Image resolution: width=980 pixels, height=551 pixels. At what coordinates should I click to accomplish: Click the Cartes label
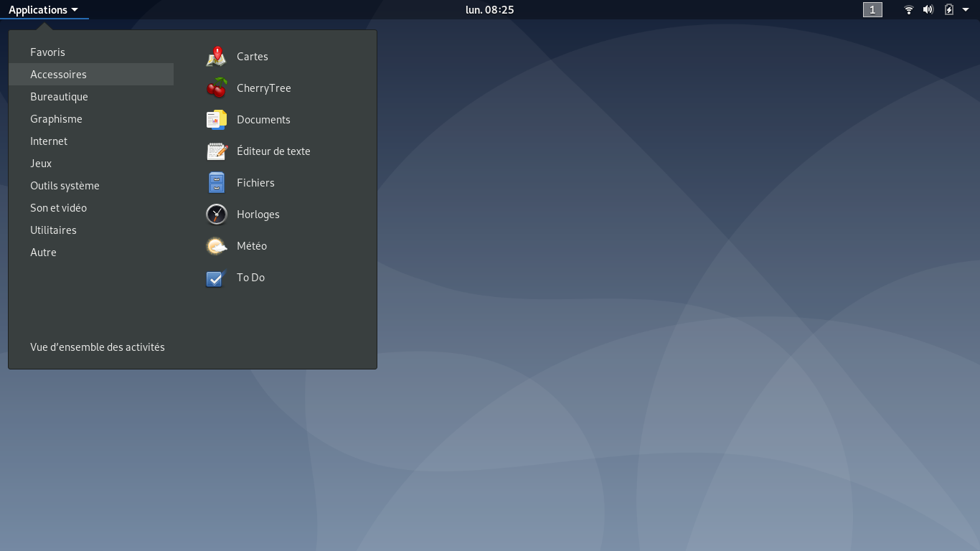point(253,57)
